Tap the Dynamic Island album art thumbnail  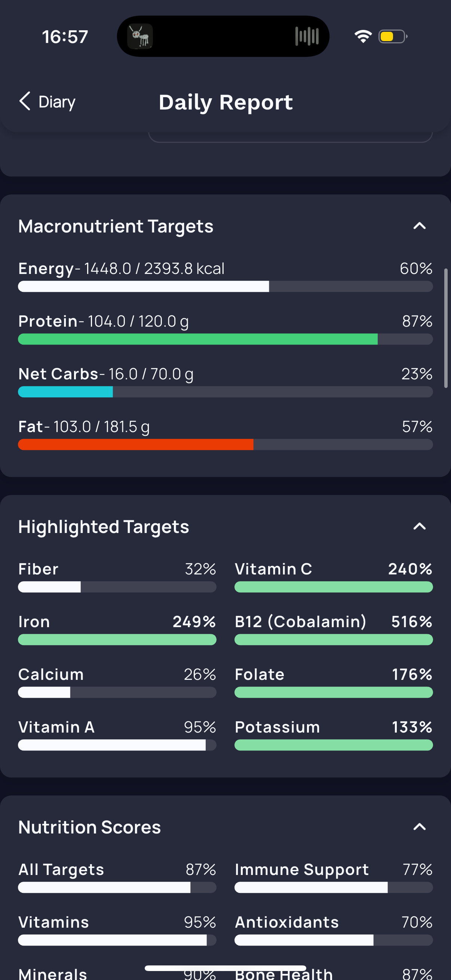140,37
